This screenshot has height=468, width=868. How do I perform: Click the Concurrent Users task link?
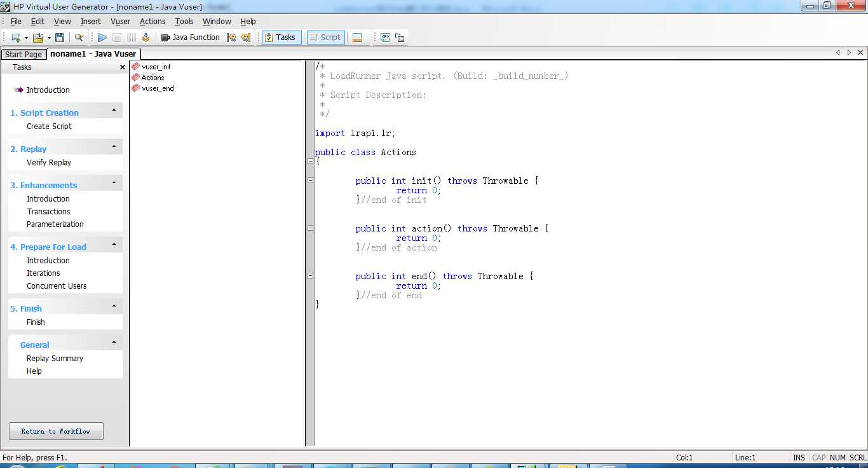tap(57, 286)
